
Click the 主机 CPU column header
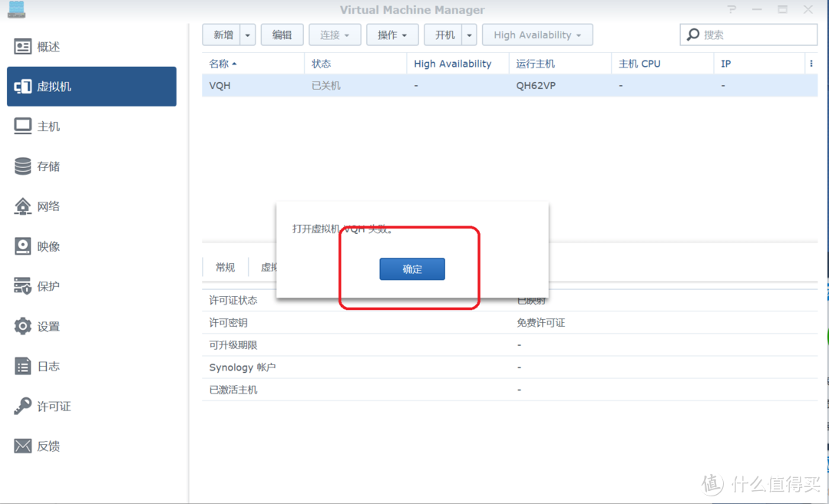pyautogui.click(x=662, y=64)
